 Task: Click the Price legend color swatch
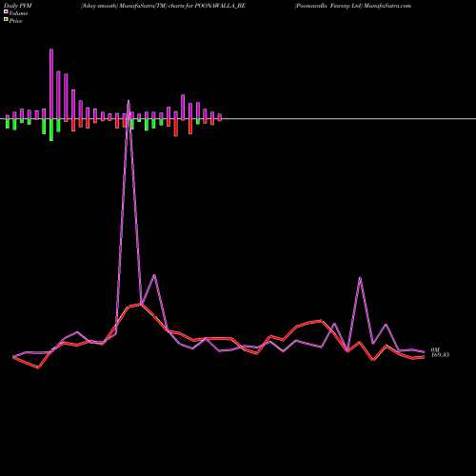[x=6, y=20]
